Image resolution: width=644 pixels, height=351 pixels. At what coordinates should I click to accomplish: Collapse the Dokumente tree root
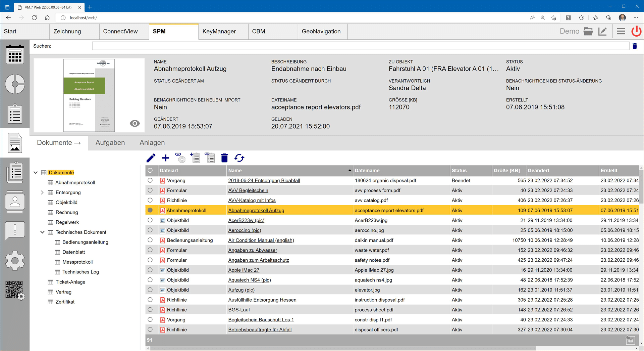[36, 173]
